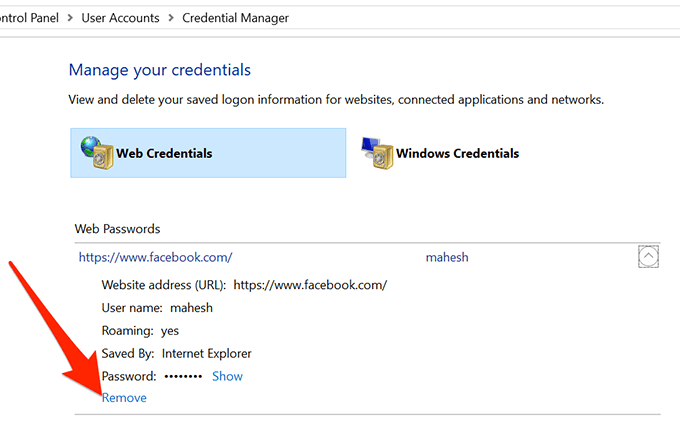Remove the saved Facebook credential
680x440 pixels.
point(124,398)
